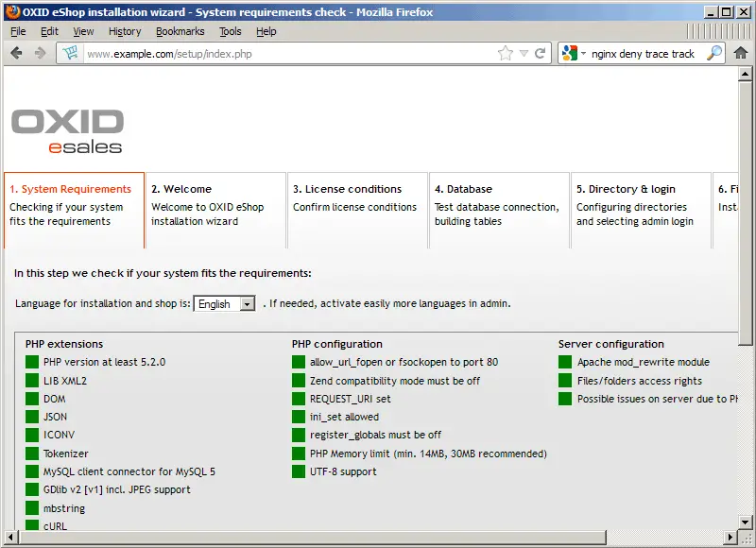Click the 'Files/folders access rights' text

click(x=640, y=381)
